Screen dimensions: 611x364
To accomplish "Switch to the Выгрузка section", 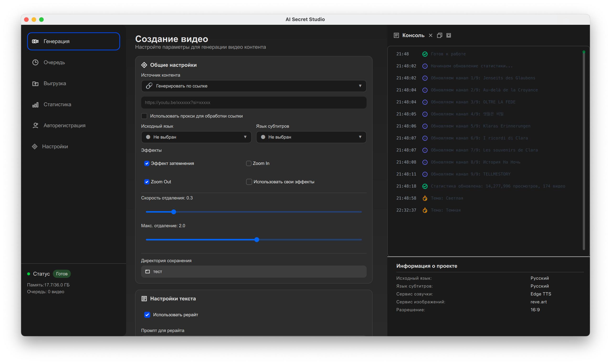I will 54,83.
